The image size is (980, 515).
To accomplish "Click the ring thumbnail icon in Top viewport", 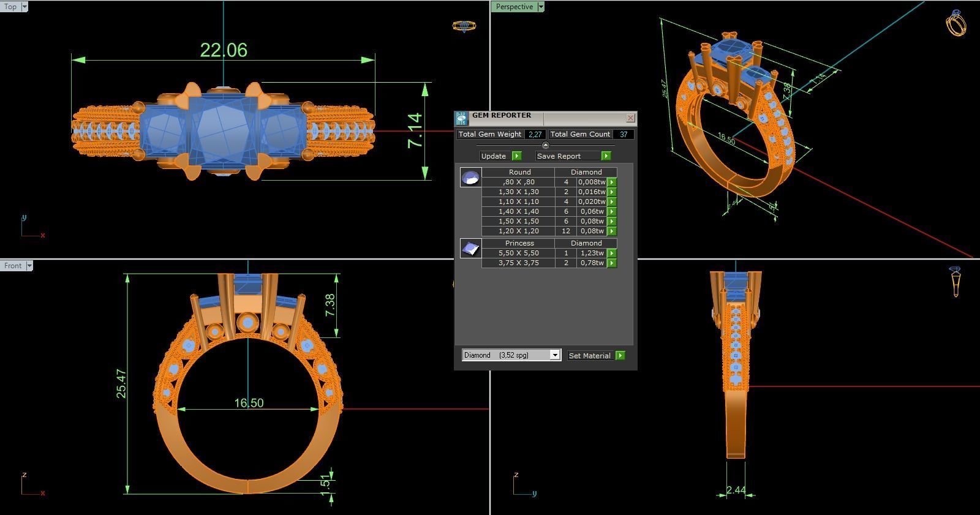I will [x=464, y=26].
